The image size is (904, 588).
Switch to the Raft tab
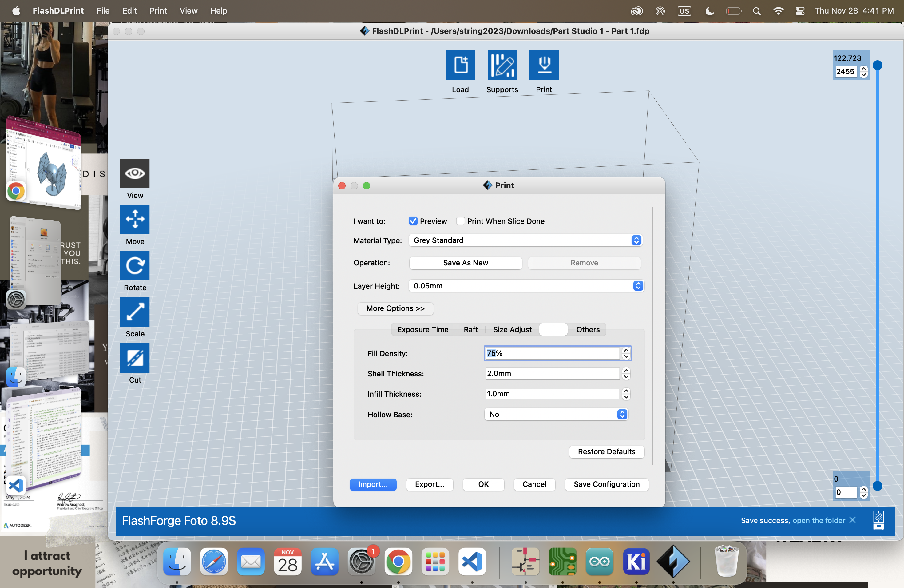pos(471,329)
